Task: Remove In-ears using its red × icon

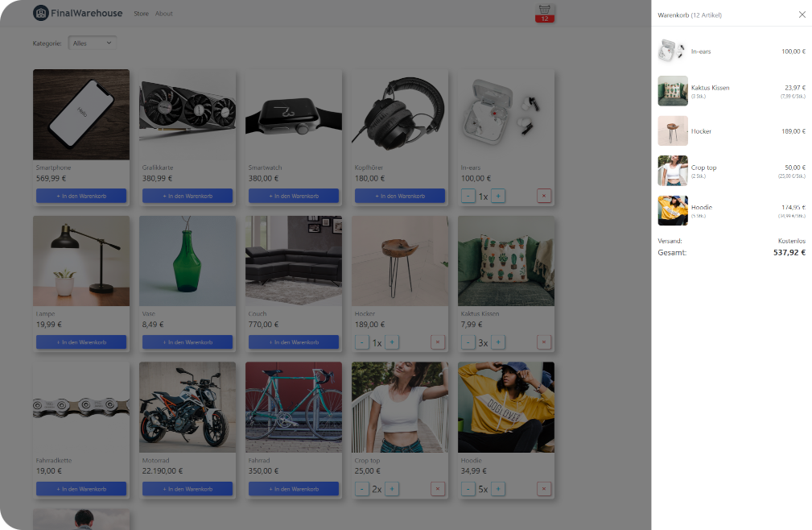Action: [x=544, y=195]
